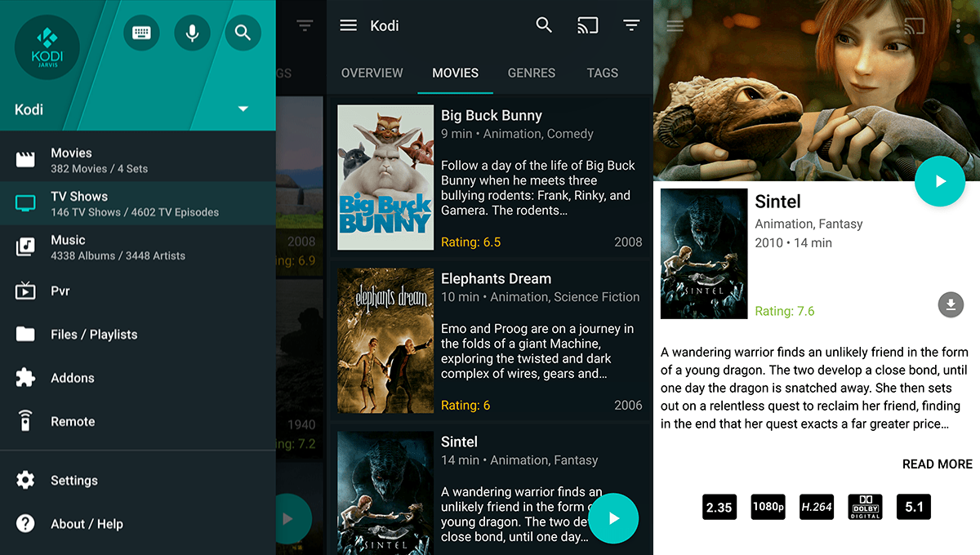The width and height of the screenshot is (980, 555).
Task: Open About / Help
Action: (x=87, y=524)
